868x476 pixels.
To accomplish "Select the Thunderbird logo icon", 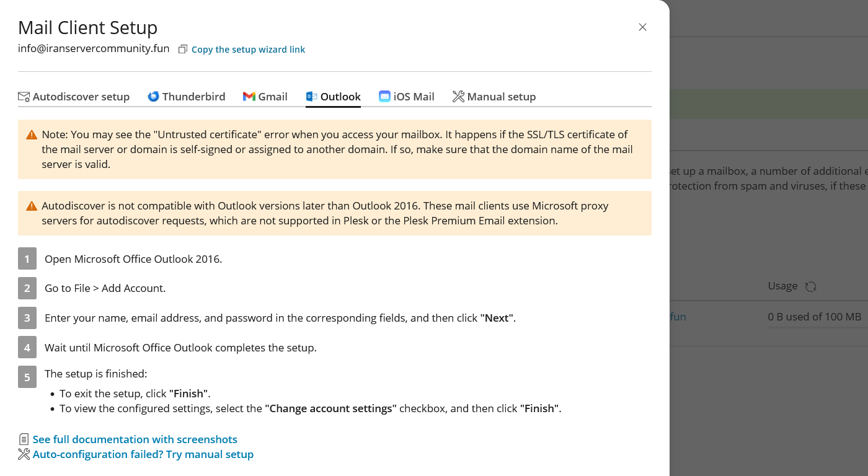I will tap(153, 96).
